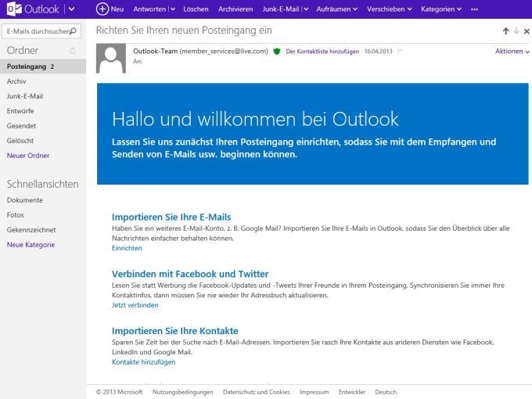Expand the Antworten dropdown arrow
The image size is (532, 399).
tap(173, 9)
